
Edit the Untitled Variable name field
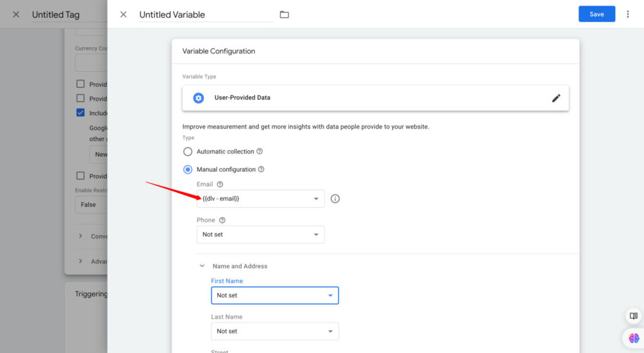coord(205,14)
